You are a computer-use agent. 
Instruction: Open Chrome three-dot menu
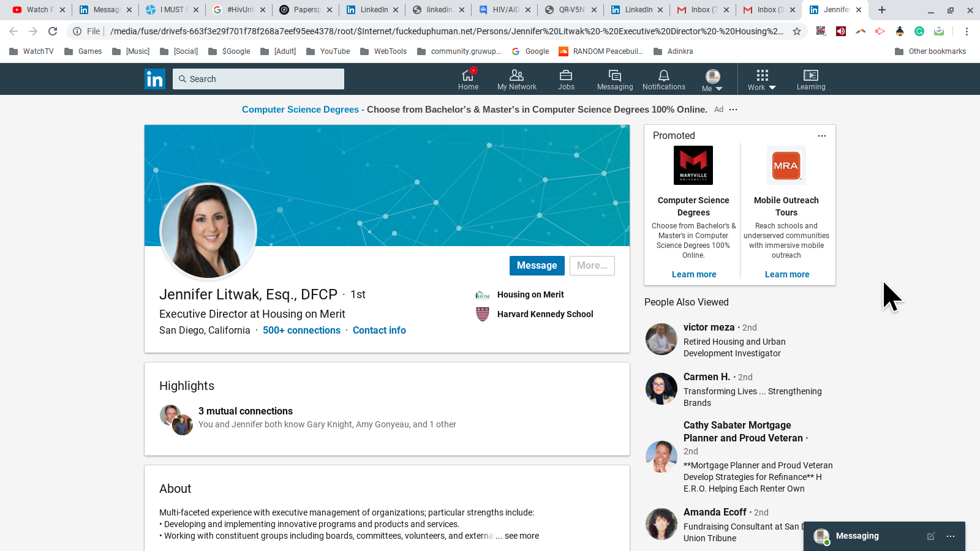pos(967,31)
